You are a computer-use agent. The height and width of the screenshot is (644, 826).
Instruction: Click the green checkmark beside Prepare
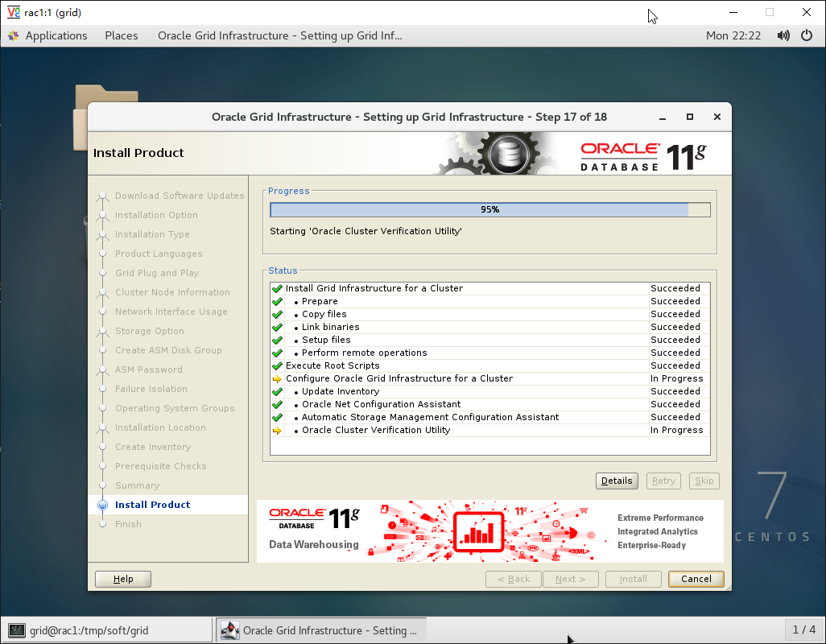click(x=277, y=302)
